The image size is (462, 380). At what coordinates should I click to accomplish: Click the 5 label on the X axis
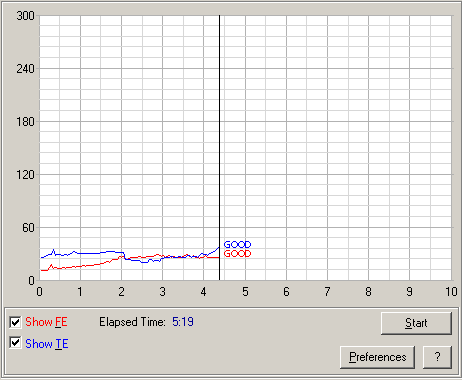(245, 292)
